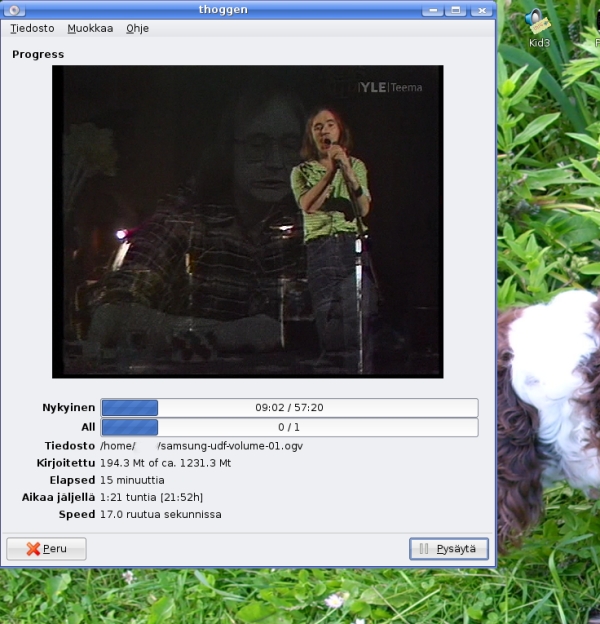Select the output file path text samsung-udf-volume-01.ogv
600x624 pixels.
[232, 446]
